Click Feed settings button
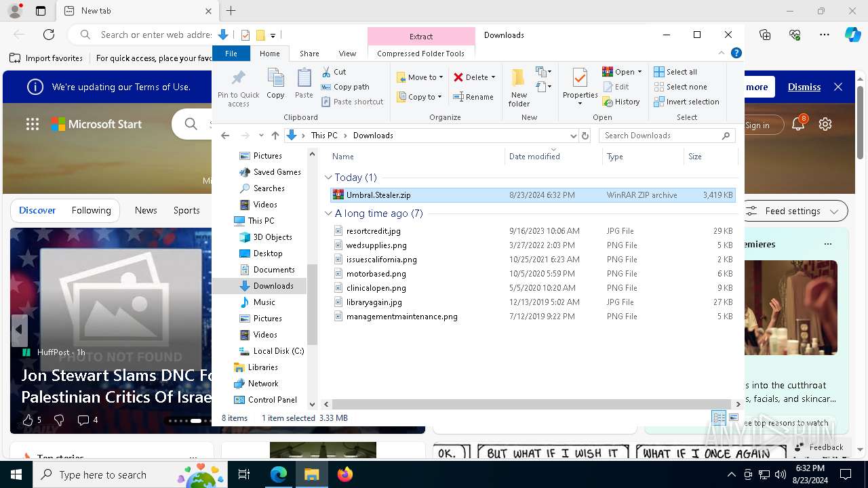868x488 pixels. pyautogui.click(x=793, y=211)
